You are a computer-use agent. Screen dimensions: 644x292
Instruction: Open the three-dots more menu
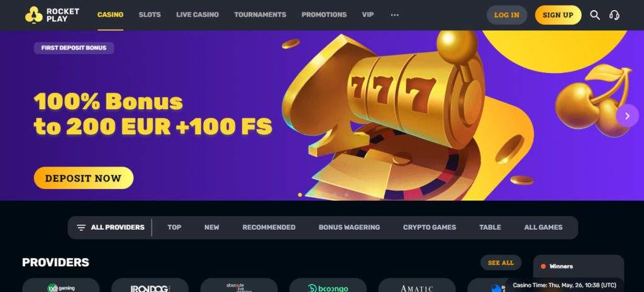pos(395,15)
